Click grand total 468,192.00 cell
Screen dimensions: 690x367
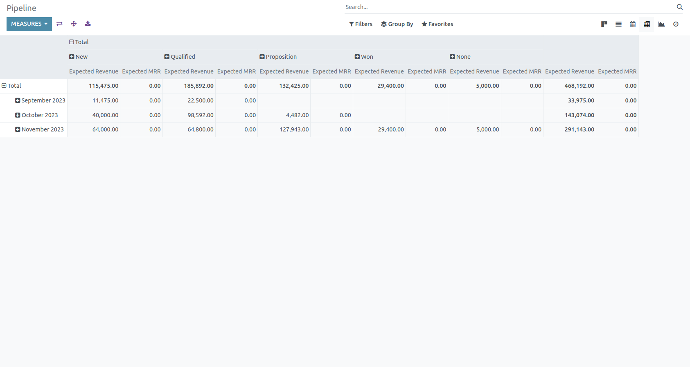click(x=569, y=86)
